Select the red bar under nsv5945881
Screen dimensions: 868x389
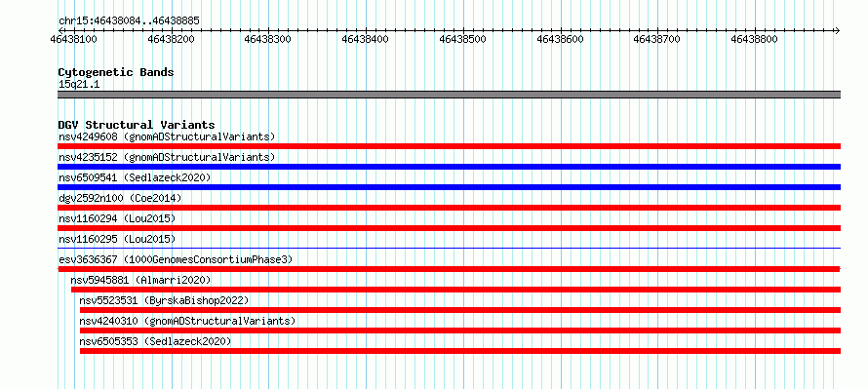pyautogui.click(x=455, y=290)
